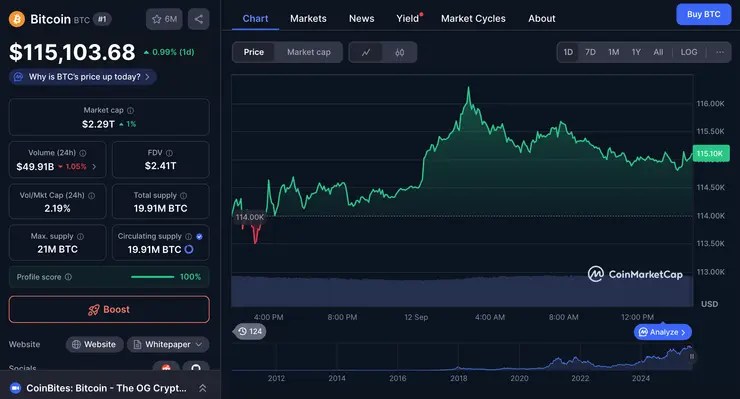Image resolution: width=740 pixels, height=399 pixels.
Task: Show Max. supply info icon
Action: [x=81, y=236]
